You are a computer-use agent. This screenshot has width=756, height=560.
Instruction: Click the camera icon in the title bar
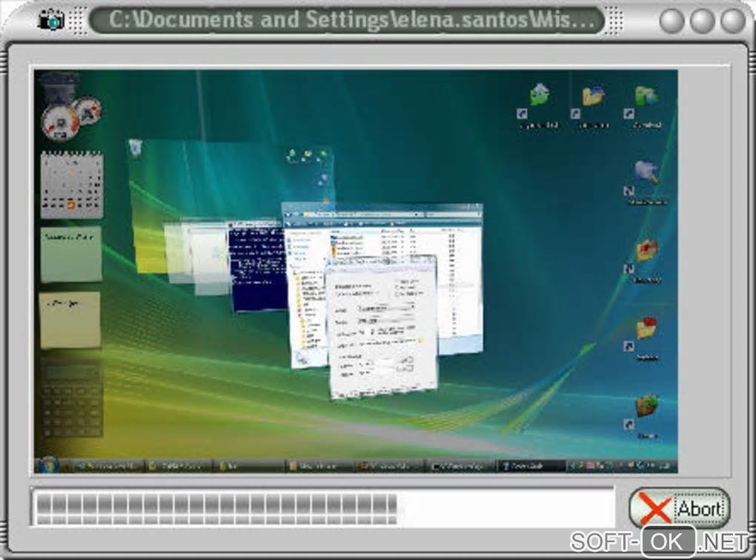(51, 20)
